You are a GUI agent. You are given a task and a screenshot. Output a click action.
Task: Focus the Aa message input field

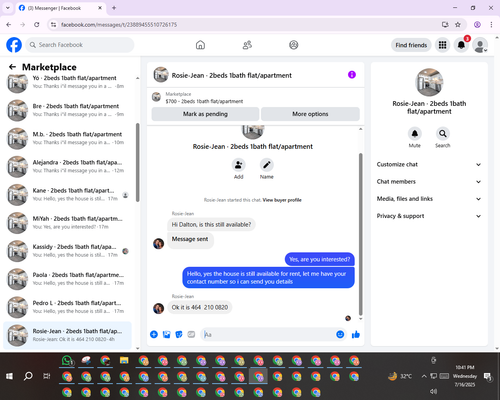tap(268, 334)
